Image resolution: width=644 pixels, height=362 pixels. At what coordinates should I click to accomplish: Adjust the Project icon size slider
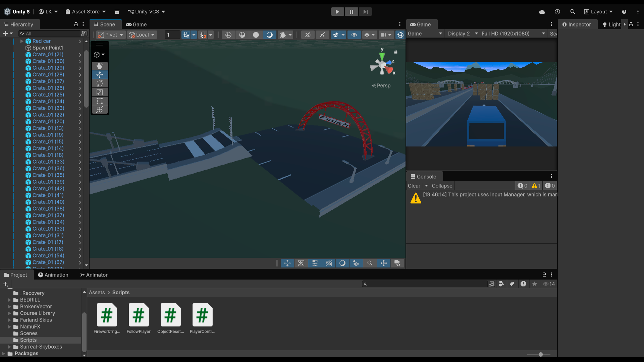point(540,354)
